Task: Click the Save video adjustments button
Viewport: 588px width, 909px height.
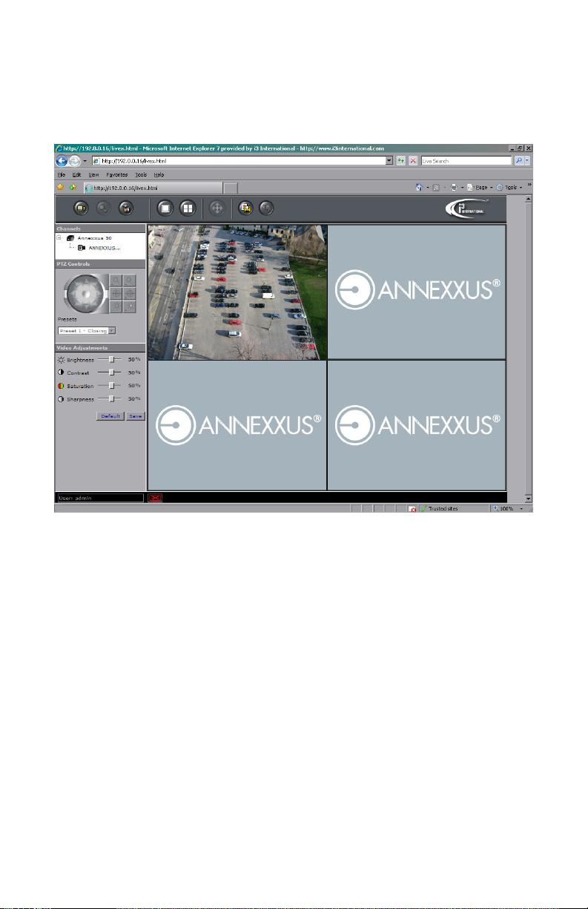Action: [135, 416]
